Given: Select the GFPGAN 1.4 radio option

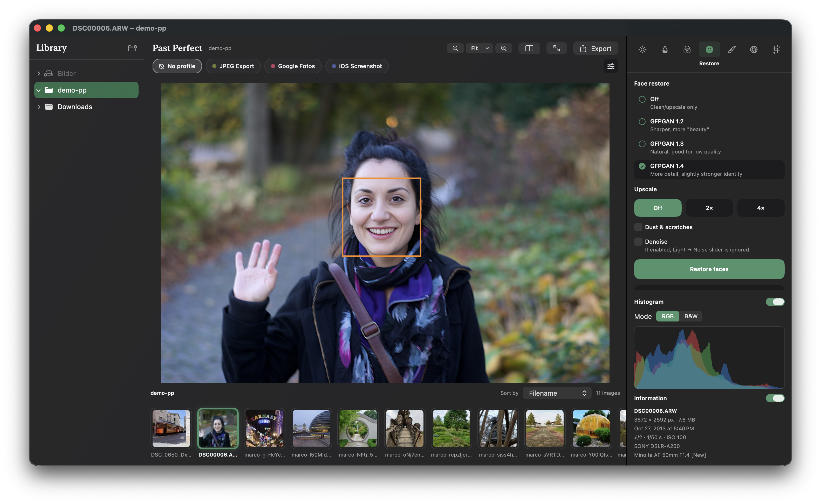Looking at the screenshot, I should (642, 166).
